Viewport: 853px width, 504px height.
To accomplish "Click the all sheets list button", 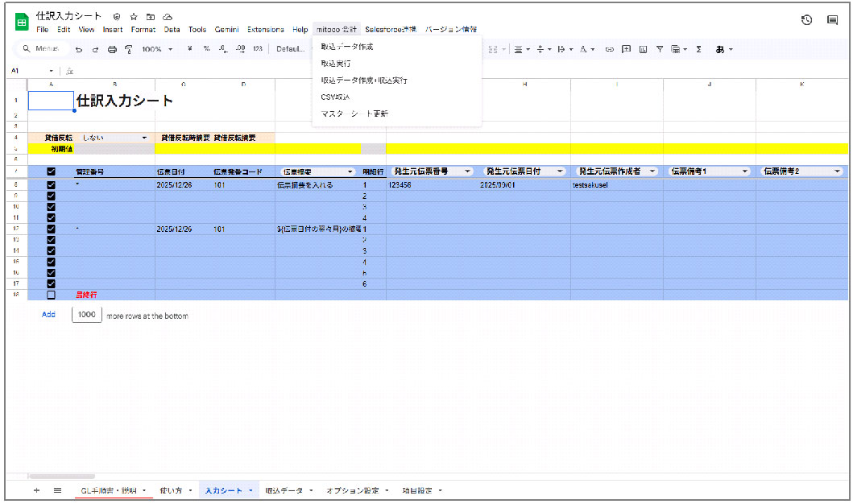I will 58,490.
